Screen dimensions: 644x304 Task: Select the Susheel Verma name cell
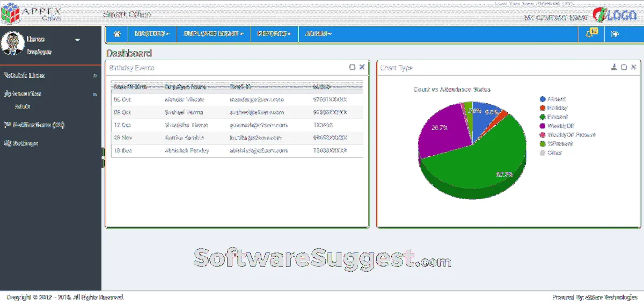[185, 113]
